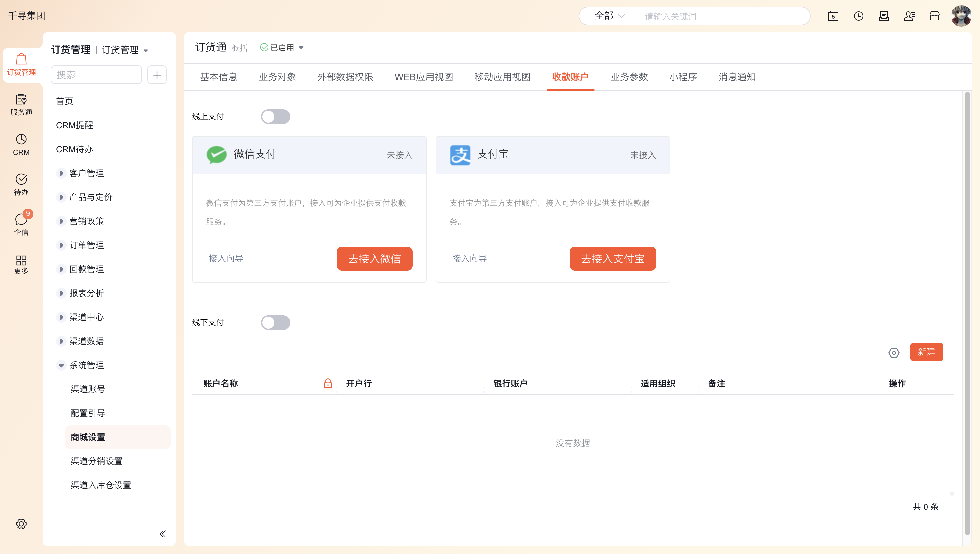Toggle the 线上支付 switch
The height and width of the screenshot is (554, 980).
pyautogui.click(x=275, y=117)
